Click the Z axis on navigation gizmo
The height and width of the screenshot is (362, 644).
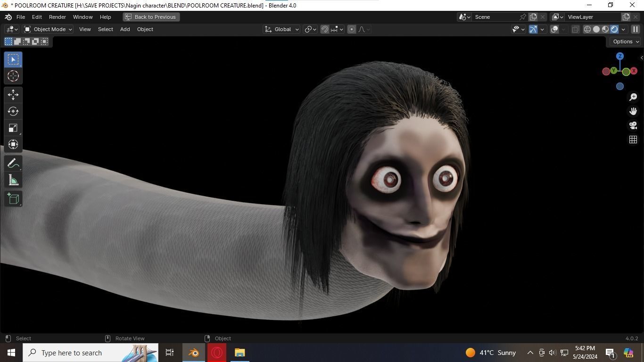(620, 56)
